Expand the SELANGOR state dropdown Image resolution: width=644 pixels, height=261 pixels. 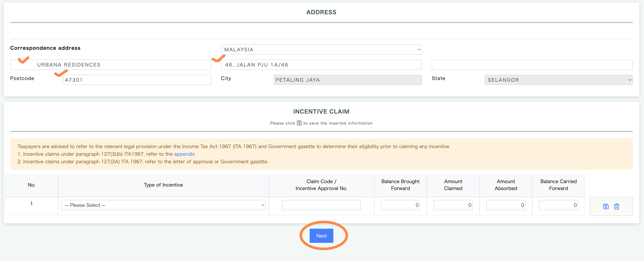(x=558, y=80)
